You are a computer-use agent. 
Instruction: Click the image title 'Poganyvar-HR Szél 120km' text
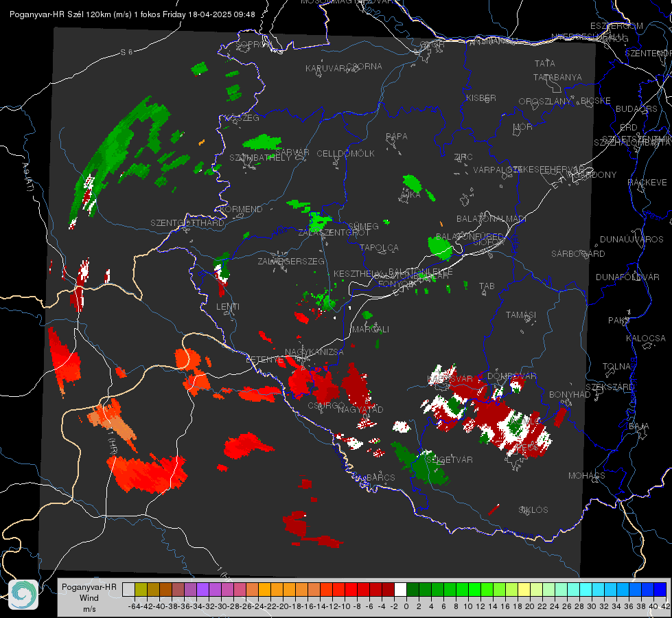point(60,14)
